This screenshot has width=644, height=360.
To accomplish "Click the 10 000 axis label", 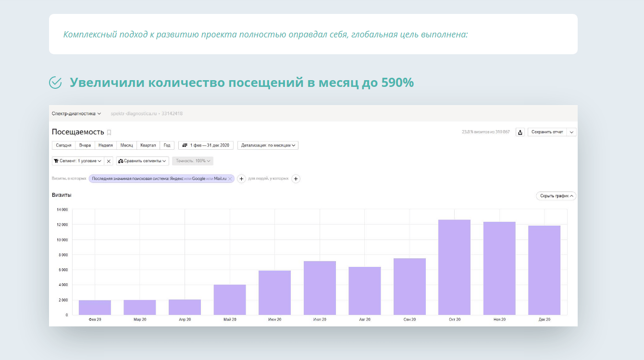I will 62,240.
